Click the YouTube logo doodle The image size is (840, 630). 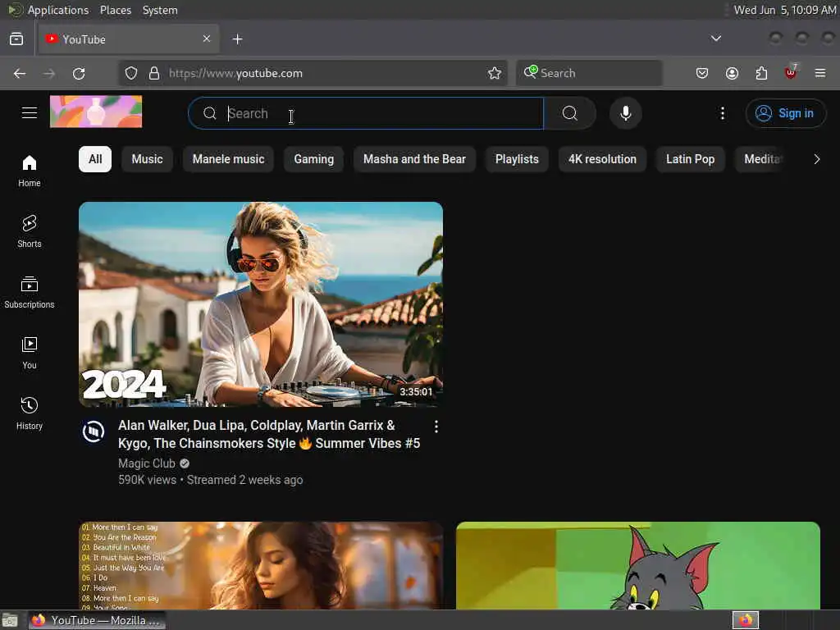[x=96, y=112]
